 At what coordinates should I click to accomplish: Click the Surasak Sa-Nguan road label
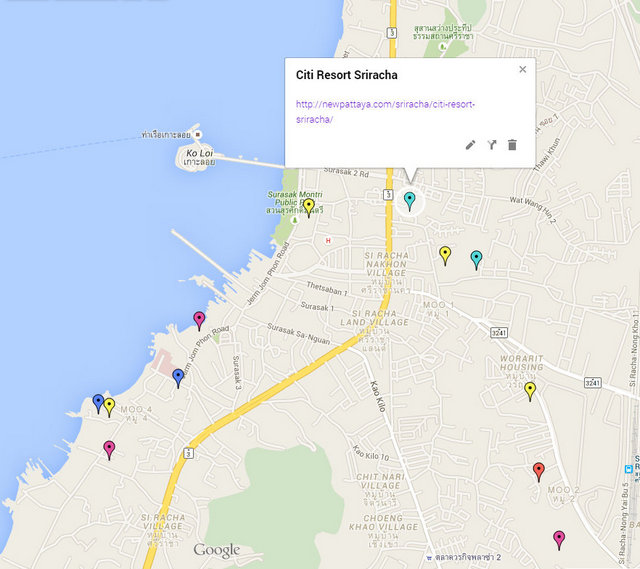coord(298,334)
